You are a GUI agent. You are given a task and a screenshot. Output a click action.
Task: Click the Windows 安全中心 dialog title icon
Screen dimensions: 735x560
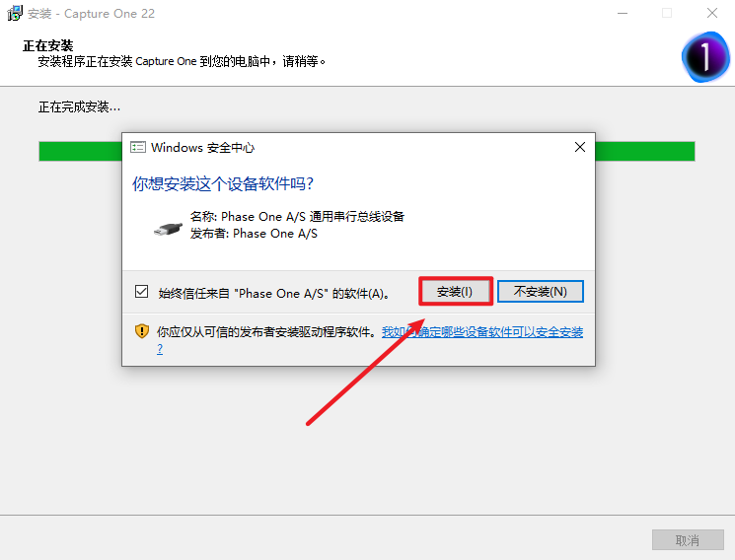[x=139, y=147]
